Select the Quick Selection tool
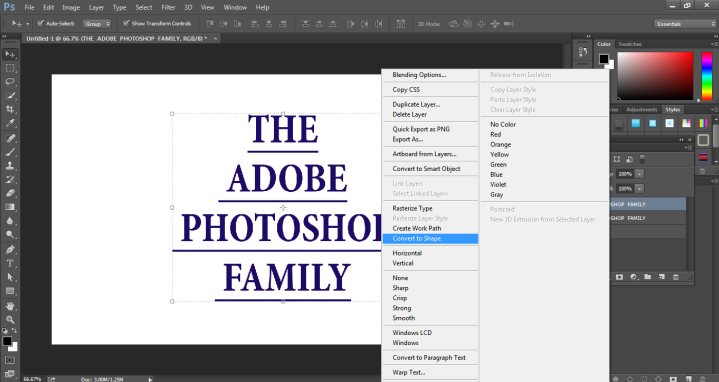The image size is (719, 382). tap(10, 96)
